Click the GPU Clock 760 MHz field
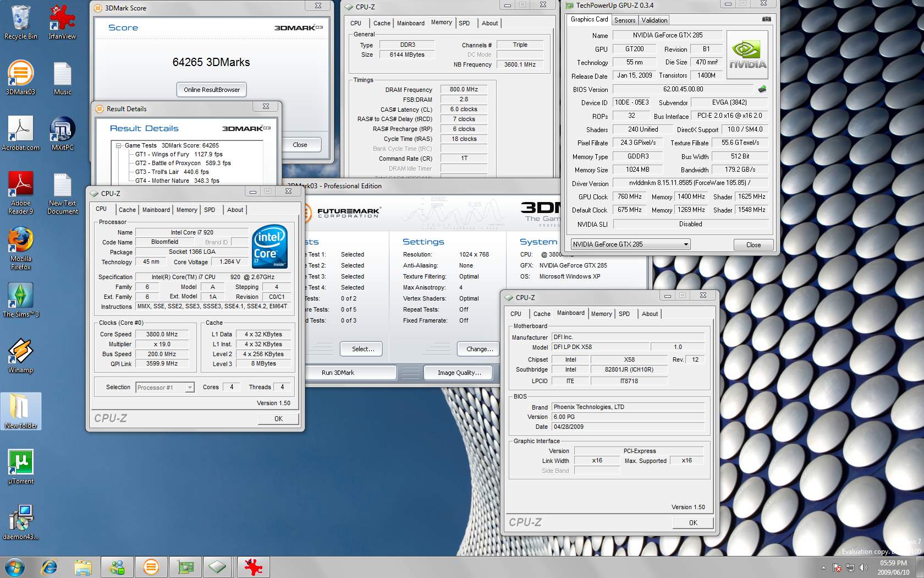 (x=629, y=197)
